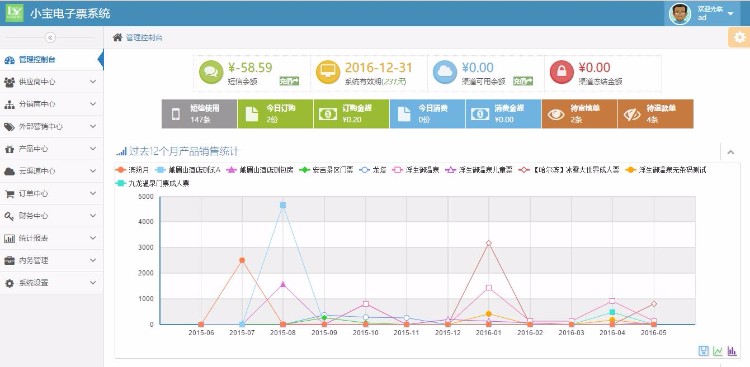Toggle the purple hollow triangle 儿童票 legend

[x=479, y=169]
